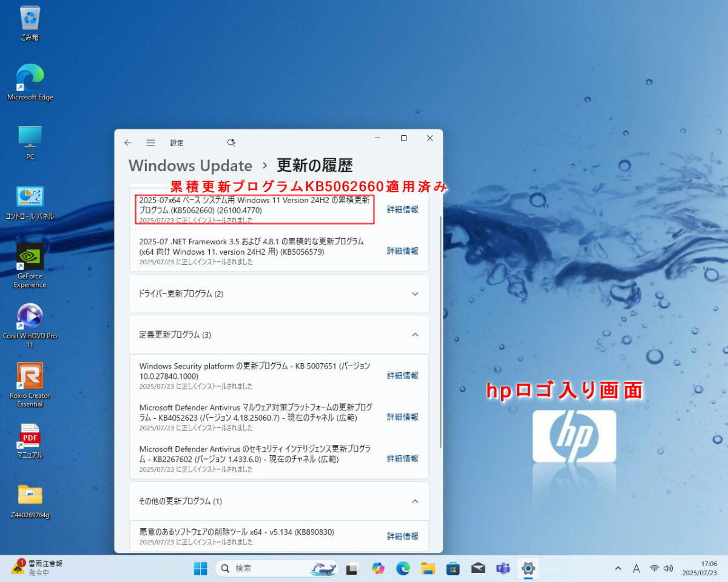Viewport: 728px width, 582px height.
Task: Open 詳細情報 for 悪意のあるソフトウェアの削除ツール
Action: coord(403,536)
